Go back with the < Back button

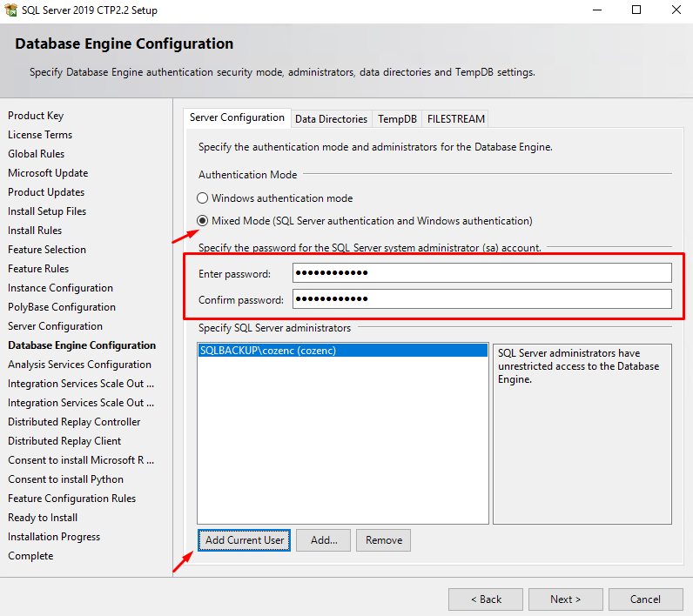pyautogui.click(x=486, y=599)
